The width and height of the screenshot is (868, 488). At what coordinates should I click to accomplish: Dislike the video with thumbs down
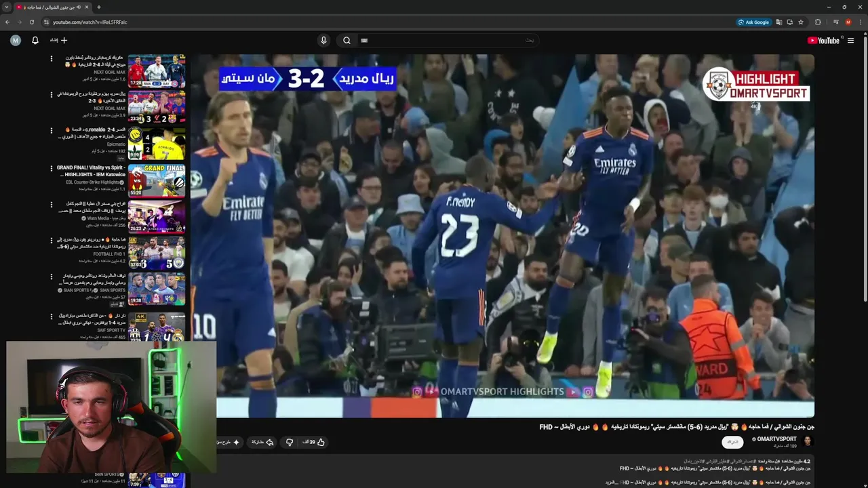pyautogui.click(x=290, y=442)
